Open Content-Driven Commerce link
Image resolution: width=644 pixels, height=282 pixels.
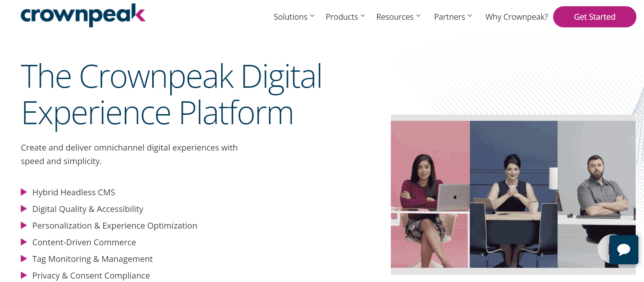(x=84, y=242)
